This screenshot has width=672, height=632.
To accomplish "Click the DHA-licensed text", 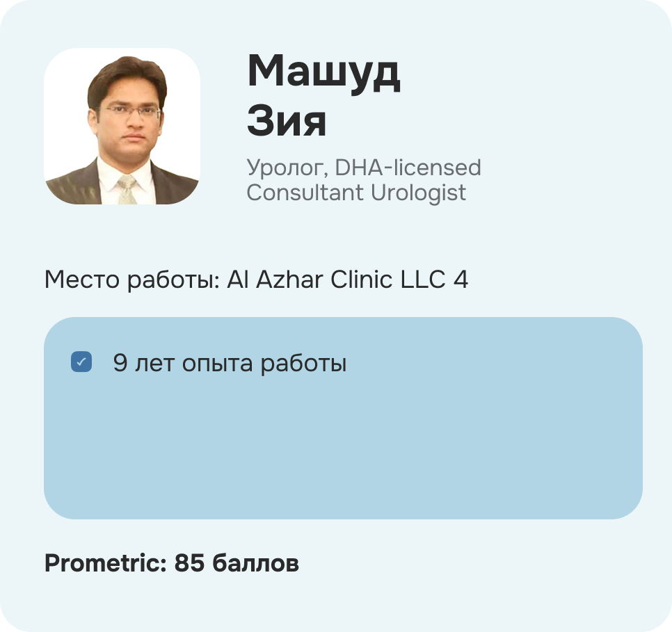I will click(408, 168).
